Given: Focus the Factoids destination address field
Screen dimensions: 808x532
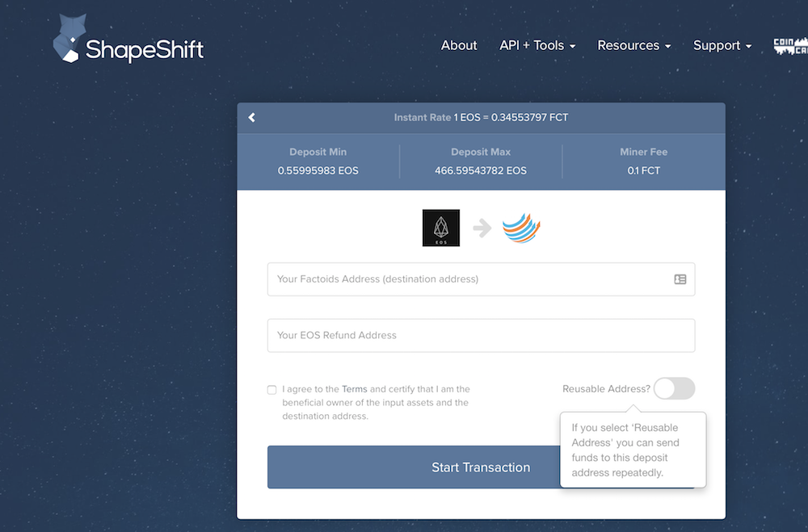Looking at the screenshot, I should (x=482, y=279).
